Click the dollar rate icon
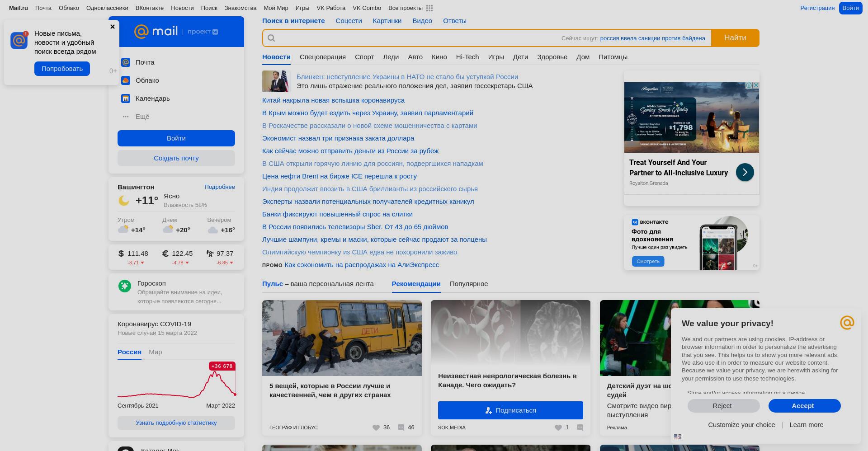This screenshot has width=868, height=451. pyautogui.click(x=121, y=254)
